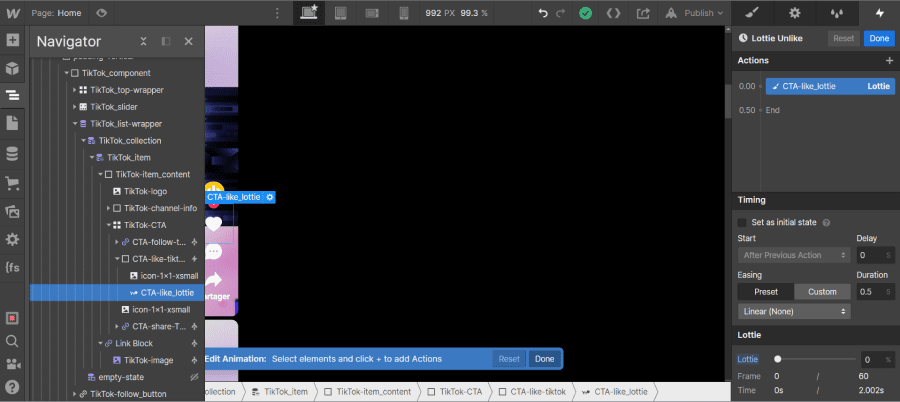
Task: Open the Finsweet fs extension panel
Action: (12, 267)
